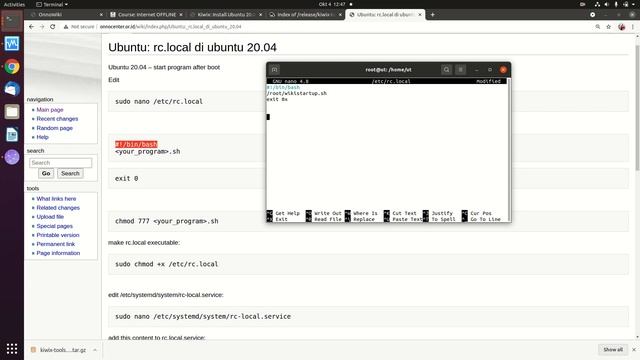The width and height of the screenshot is (640, 360).
Task: Go forward in Chrome history
Action: pyautogui.click(x=42, y=27)
